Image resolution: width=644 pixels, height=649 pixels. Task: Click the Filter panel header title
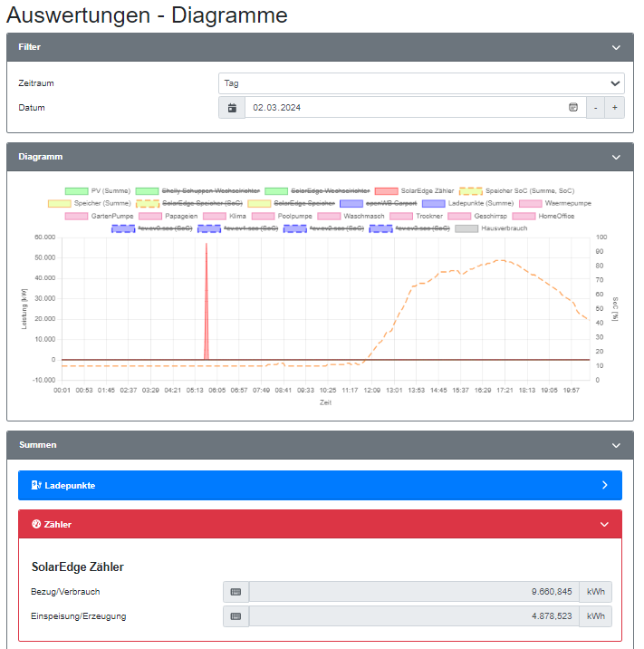(29, 47)
